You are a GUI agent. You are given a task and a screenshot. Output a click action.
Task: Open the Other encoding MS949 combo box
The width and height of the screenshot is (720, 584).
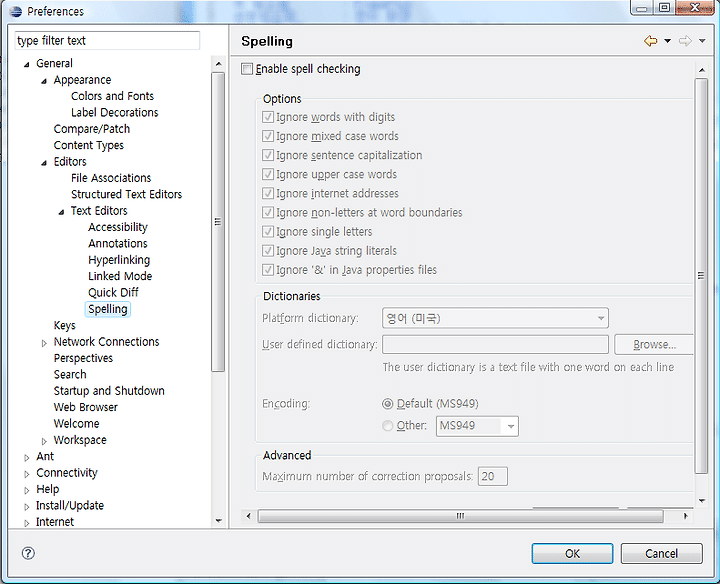tap(477, 426)
